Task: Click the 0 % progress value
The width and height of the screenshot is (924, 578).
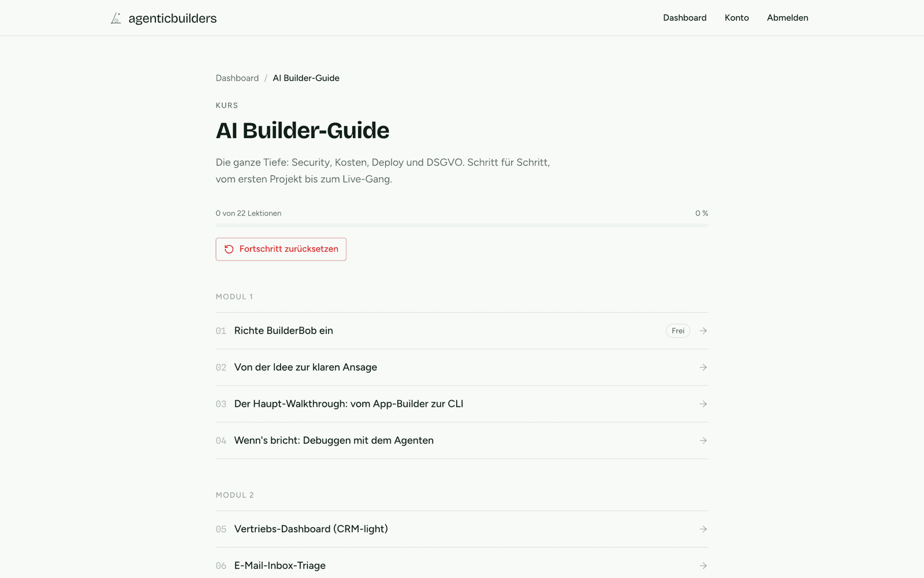Action: pyautogui.click(x=702, y=213)
